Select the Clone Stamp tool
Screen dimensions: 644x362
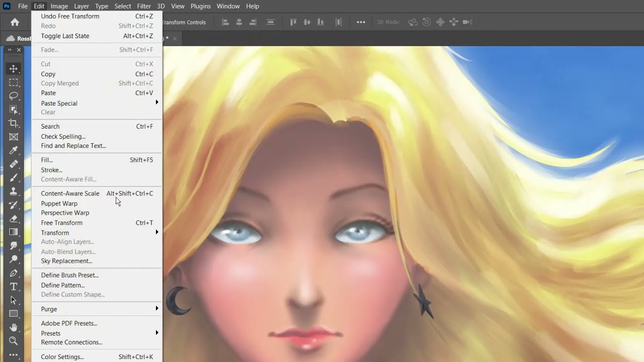click(14, 191)
